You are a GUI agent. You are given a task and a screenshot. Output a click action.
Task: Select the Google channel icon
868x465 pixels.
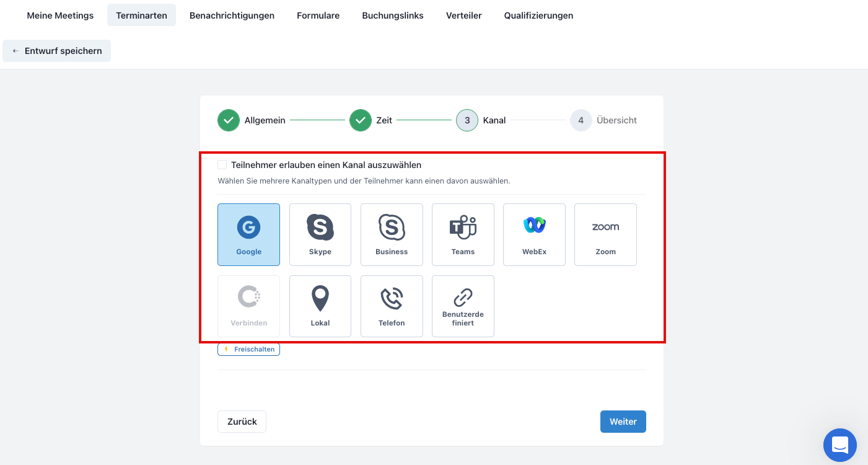[248, 234]
